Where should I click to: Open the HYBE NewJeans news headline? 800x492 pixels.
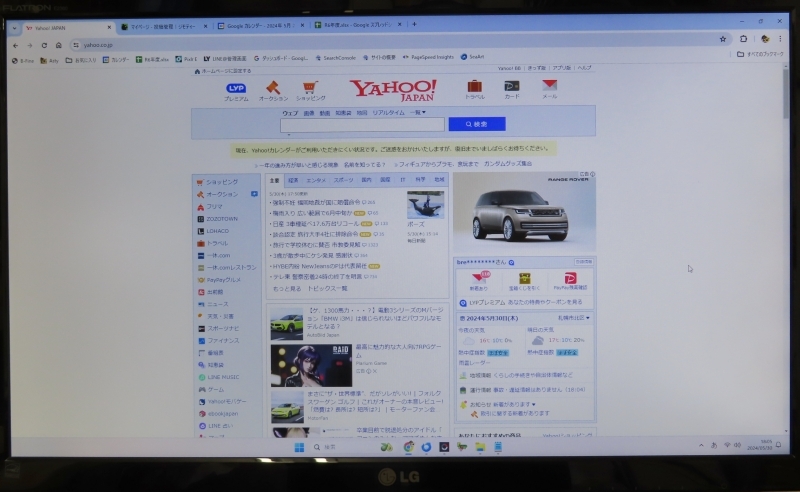pyautogui.click(x=319, y=266)
